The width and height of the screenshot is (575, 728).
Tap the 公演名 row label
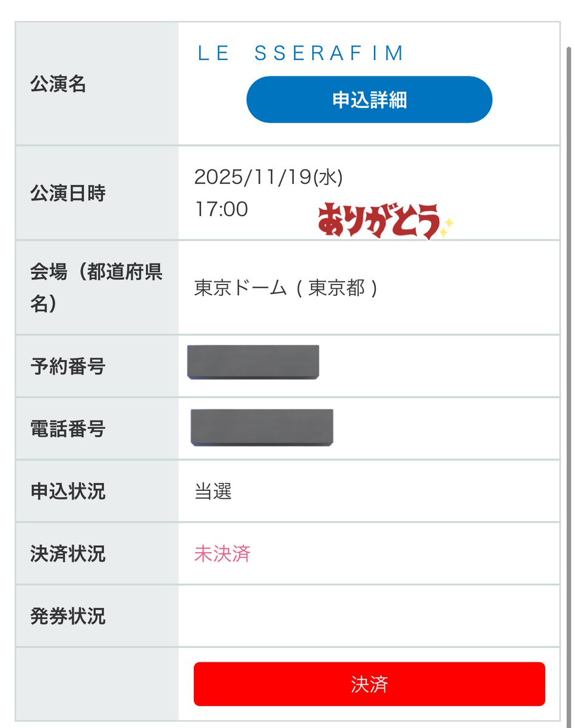97,85
